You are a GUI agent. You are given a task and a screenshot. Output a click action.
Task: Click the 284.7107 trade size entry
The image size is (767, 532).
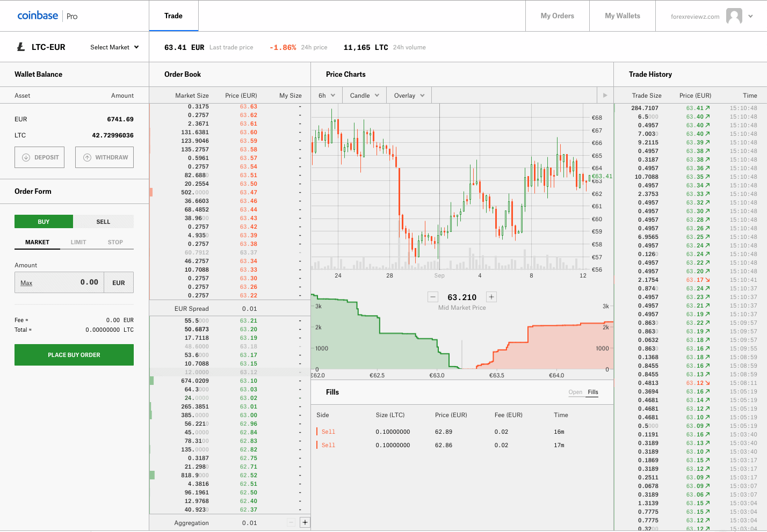click(x=645, y=108)
